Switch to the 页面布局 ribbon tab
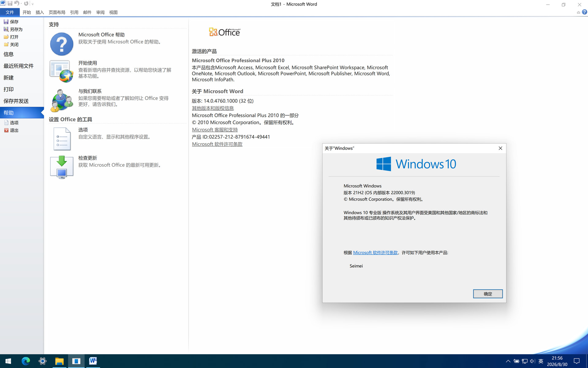 (x=57, y=12)
